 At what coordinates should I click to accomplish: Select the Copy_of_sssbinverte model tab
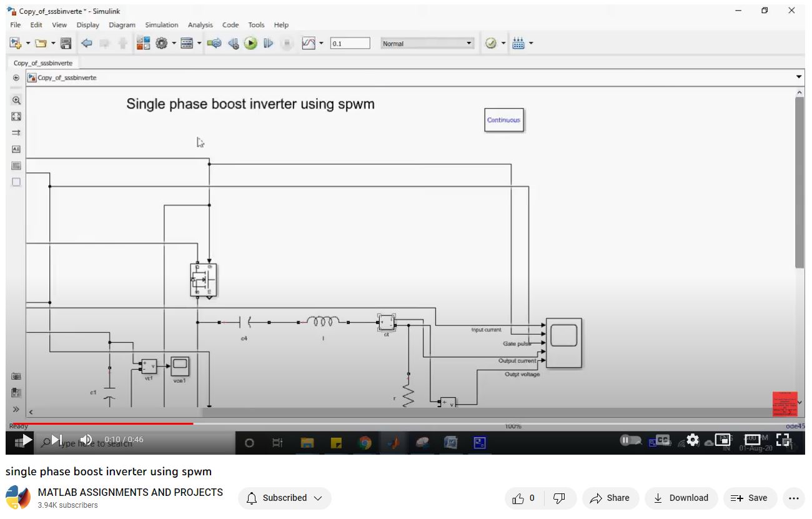tap(43, 63)
